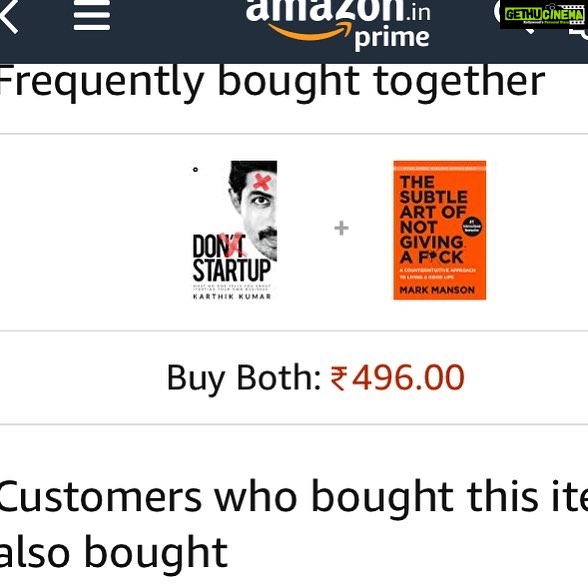Tap the black bestseller badge
Viewport: 588px width, 588px height.
(x=471, y=226)
